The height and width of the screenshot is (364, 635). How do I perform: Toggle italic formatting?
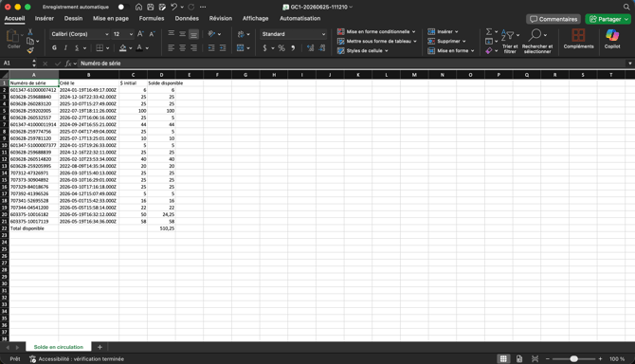point(65,47)
